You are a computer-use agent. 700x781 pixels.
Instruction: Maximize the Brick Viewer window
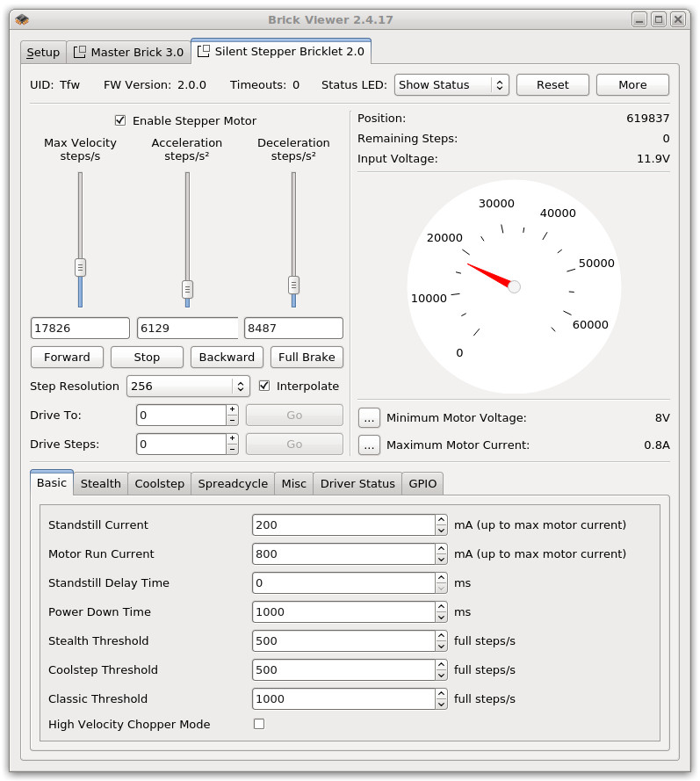659,19
